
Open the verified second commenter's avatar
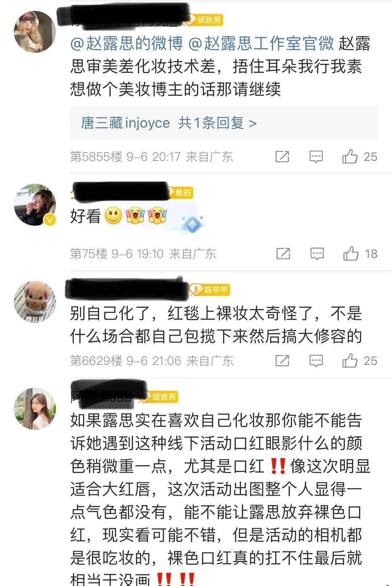click(x=35, y=204)
